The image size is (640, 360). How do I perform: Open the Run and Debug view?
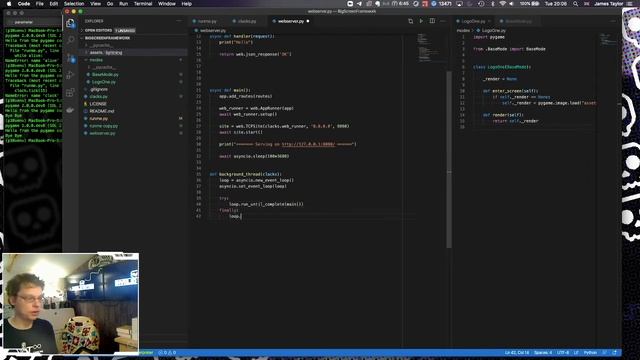pyautogui.click(x=71, y=75)
